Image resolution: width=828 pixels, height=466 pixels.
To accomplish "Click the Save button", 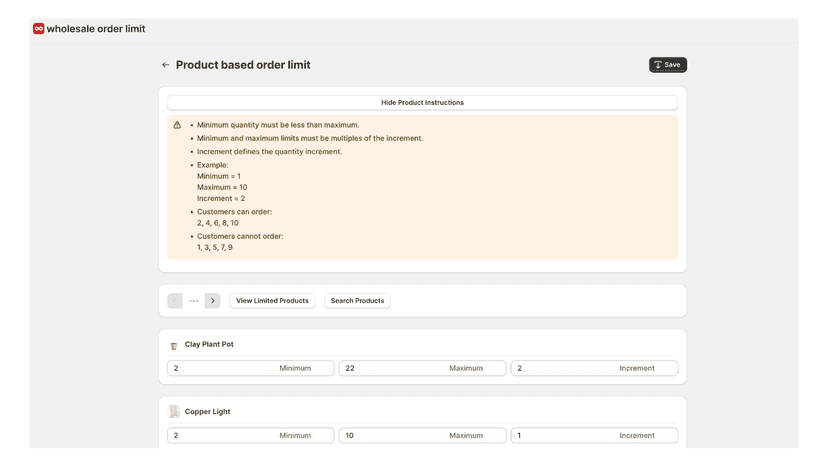I will pos(667,65).
